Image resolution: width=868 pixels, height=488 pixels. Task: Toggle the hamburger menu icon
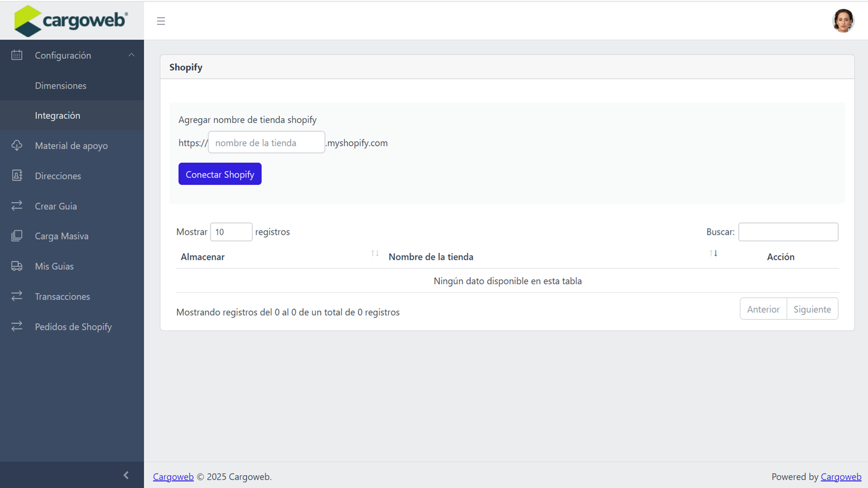coord(161,21)
